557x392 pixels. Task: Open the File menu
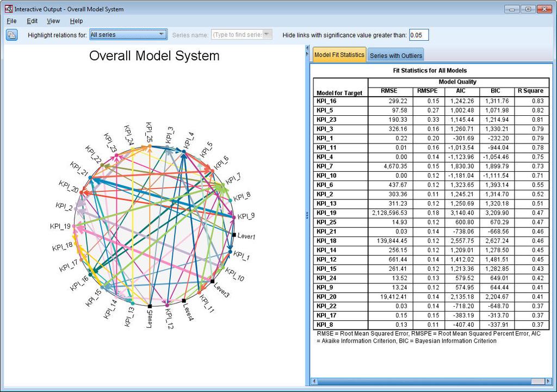pyautogui.click(x=11, y=21)
